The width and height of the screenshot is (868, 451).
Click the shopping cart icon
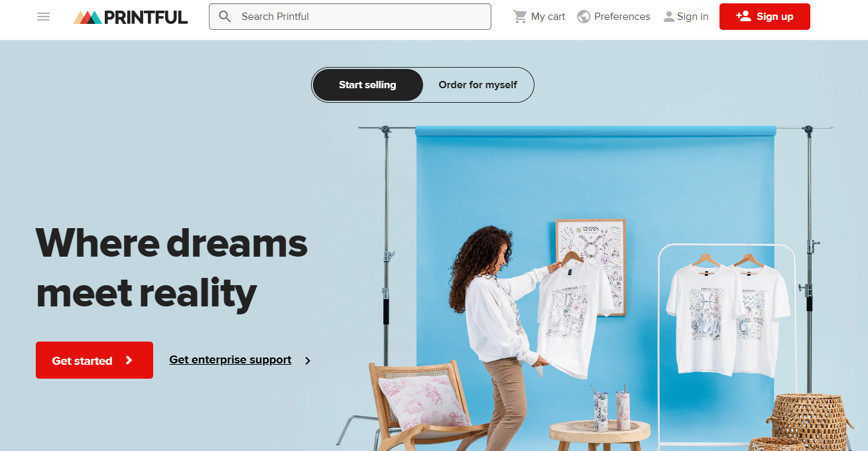point(520,17)
